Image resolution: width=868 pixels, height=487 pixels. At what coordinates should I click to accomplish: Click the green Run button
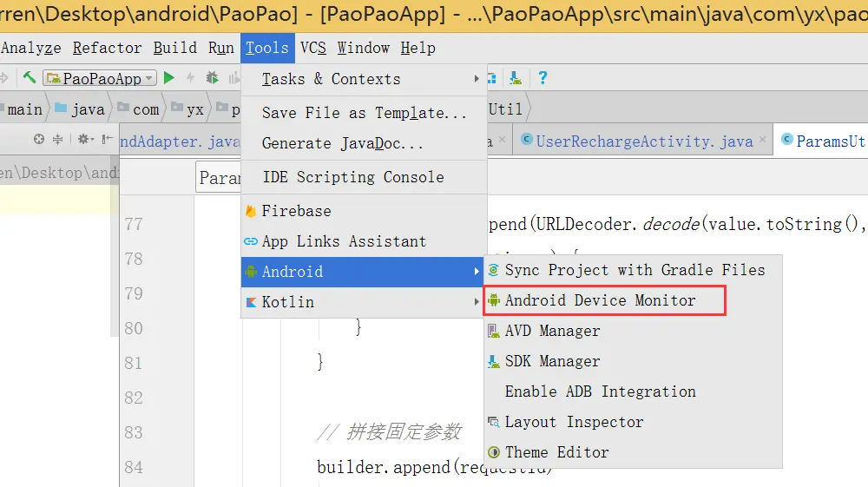pos(169,78)
